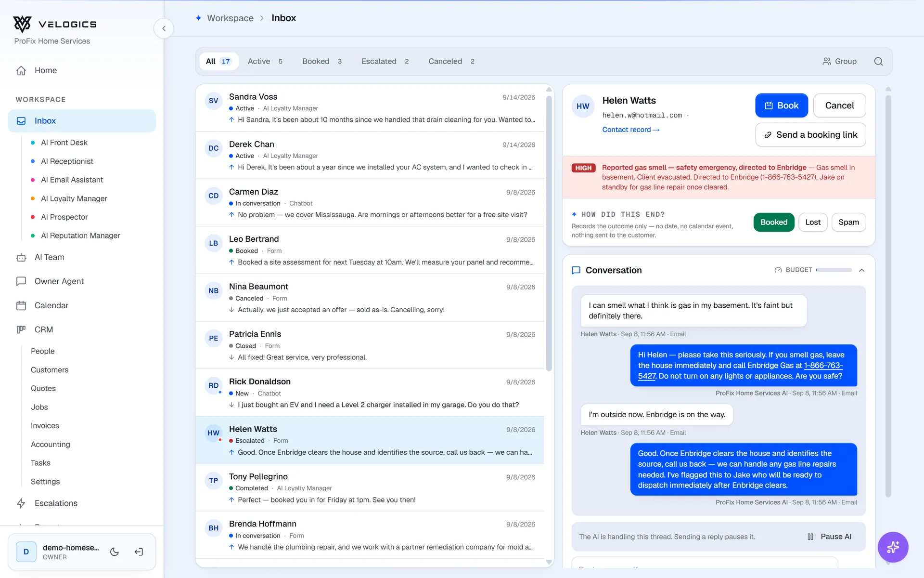Switch to the Escalated tab
The image size is (924, 578).
tap(385, 61)
